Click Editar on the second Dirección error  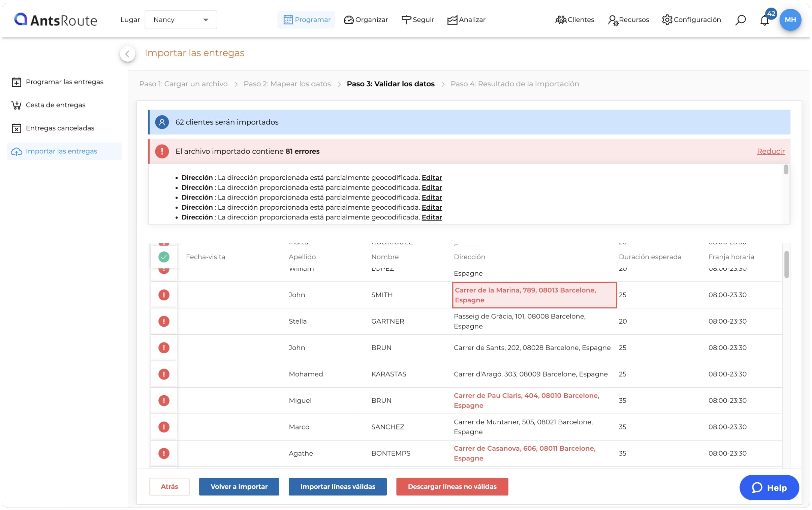click(432, 187)
